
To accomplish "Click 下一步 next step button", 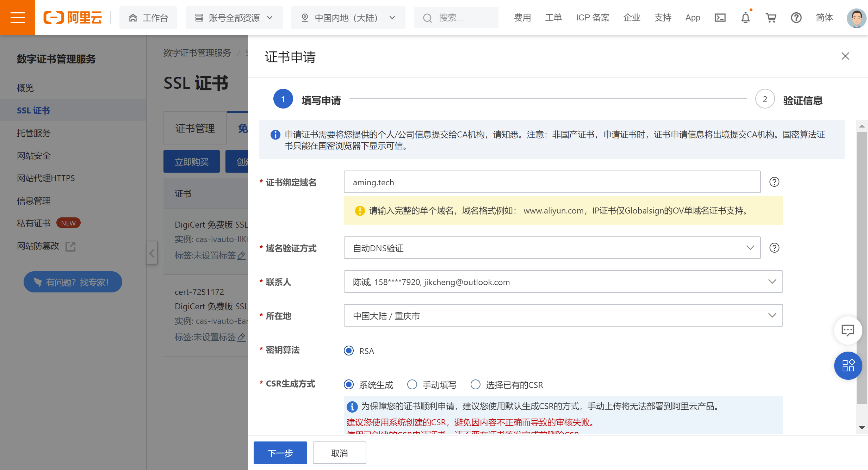I will click(280, 453).
